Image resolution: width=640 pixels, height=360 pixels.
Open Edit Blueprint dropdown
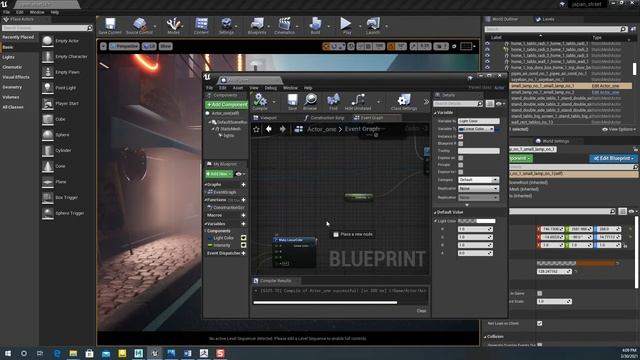click(x=613, y=158)
